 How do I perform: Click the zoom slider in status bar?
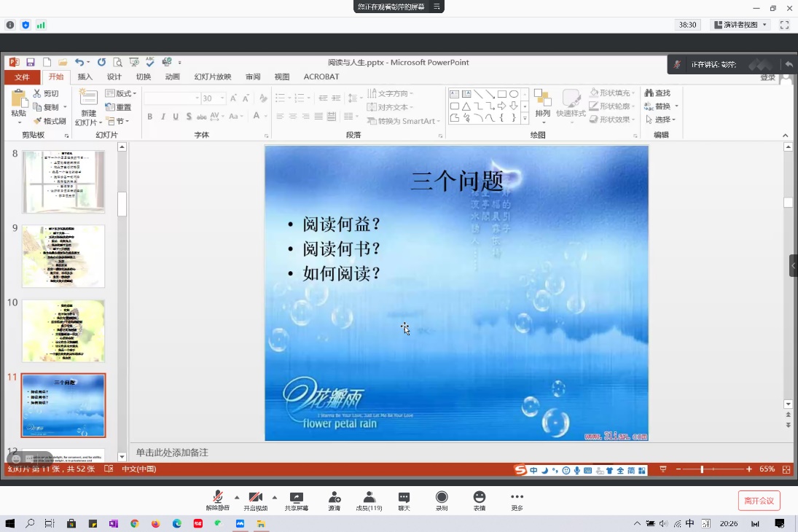tap(703, 469)
